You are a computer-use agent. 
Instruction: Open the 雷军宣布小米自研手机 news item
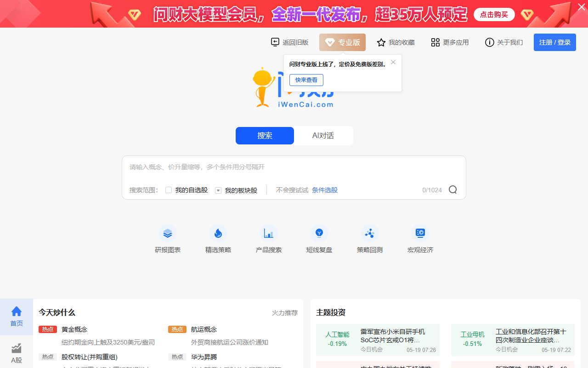pyautogui.click(x=393, y=336)
